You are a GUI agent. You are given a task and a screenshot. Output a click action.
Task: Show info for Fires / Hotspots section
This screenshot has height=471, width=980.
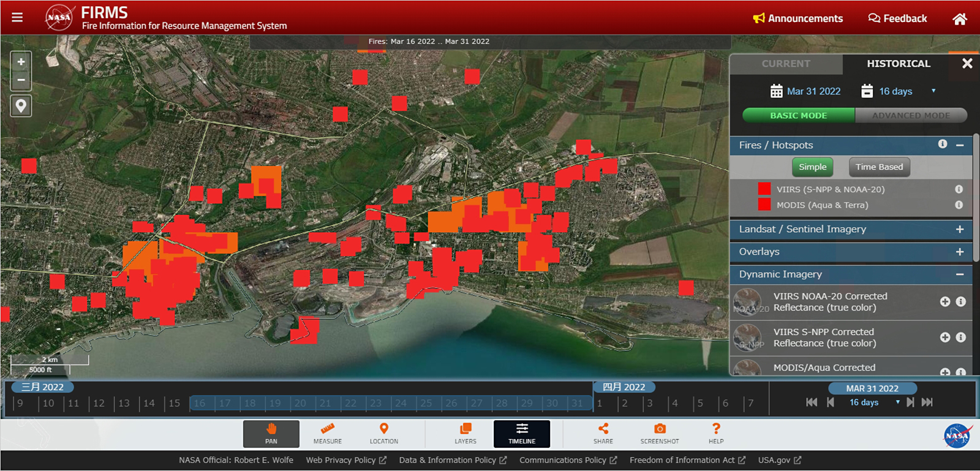click(x=943, y=144)
